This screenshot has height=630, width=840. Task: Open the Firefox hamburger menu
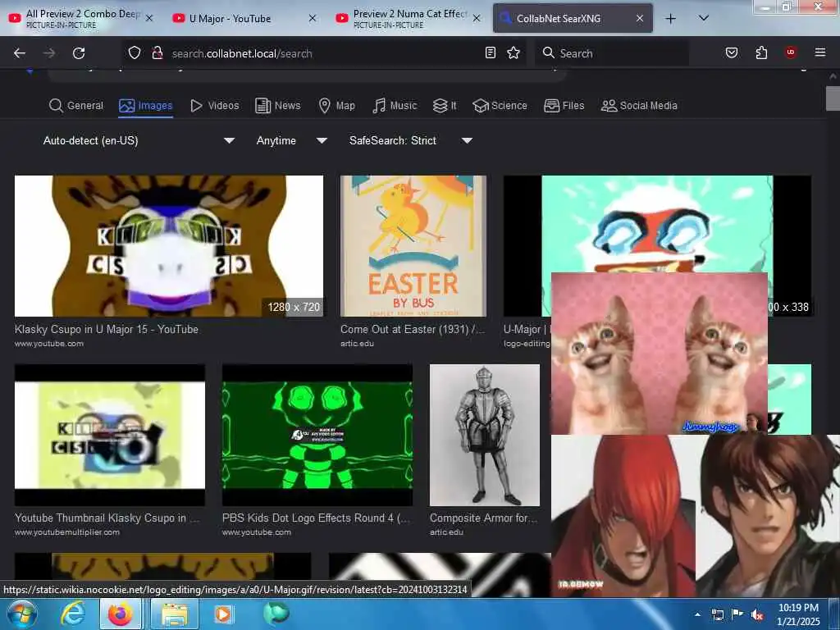point(820,52)
